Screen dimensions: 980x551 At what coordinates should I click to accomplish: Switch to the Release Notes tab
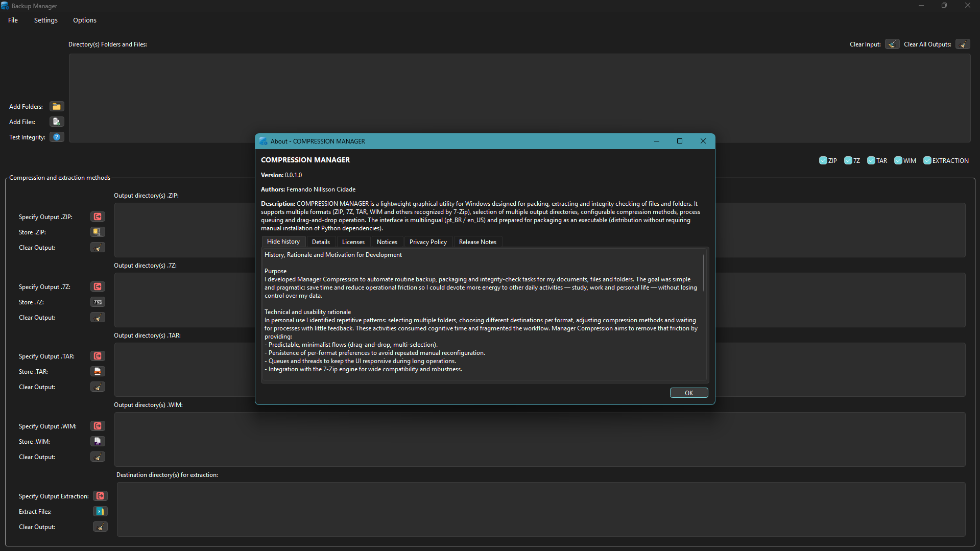[477, 242]
